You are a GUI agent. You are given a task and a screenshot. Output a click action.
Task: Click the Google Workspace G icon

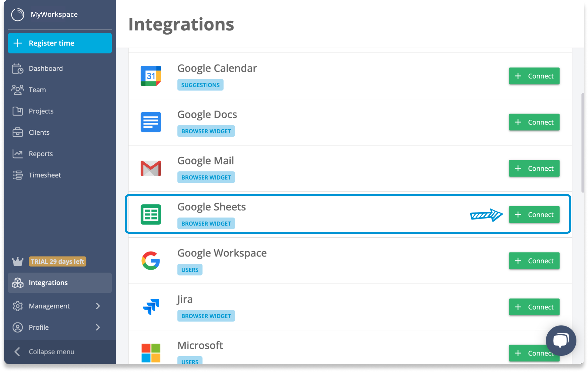[x=151, y=261]
